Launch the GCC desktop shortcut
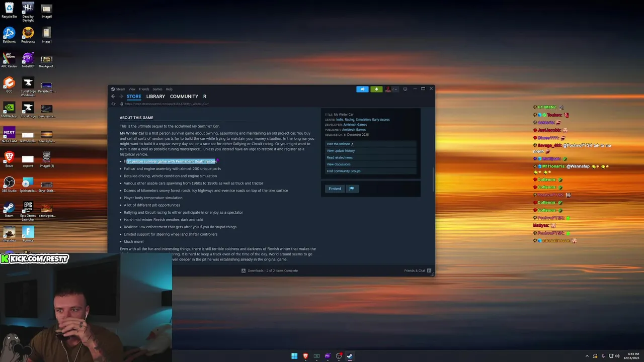Viewport: 644px width, 362px height. click(9, 85)
